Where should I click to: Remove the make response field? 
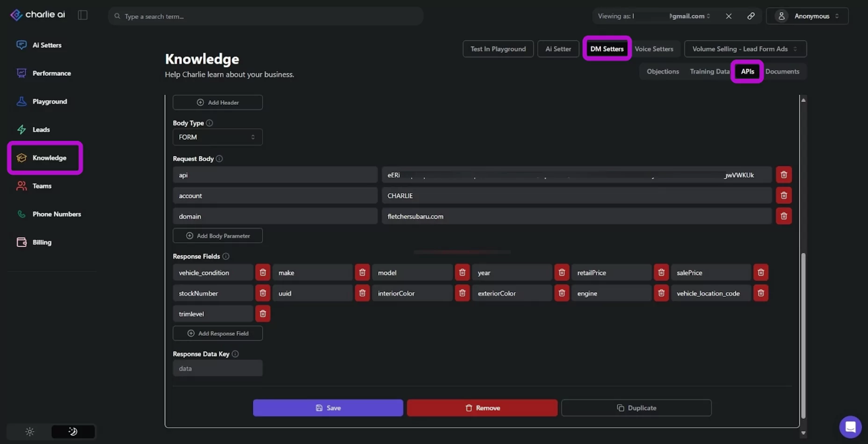(x=362, y=272)
